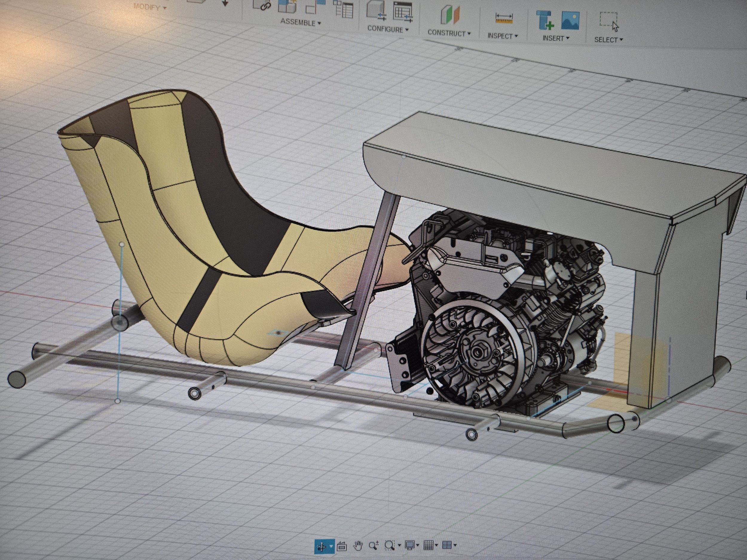Screen dimensions: 747x560
Task: Select the Zoom magnifier tool
Action: (373, 545)
